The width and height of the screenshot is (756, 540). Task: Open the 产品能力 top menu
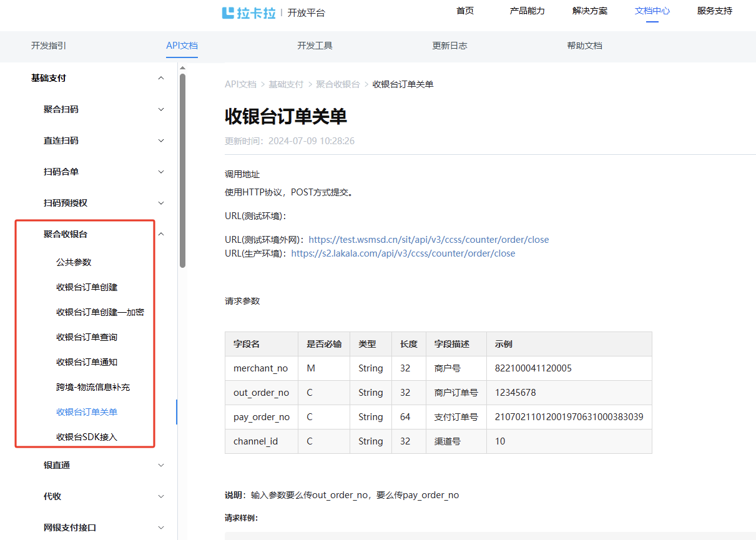[528, 11]
